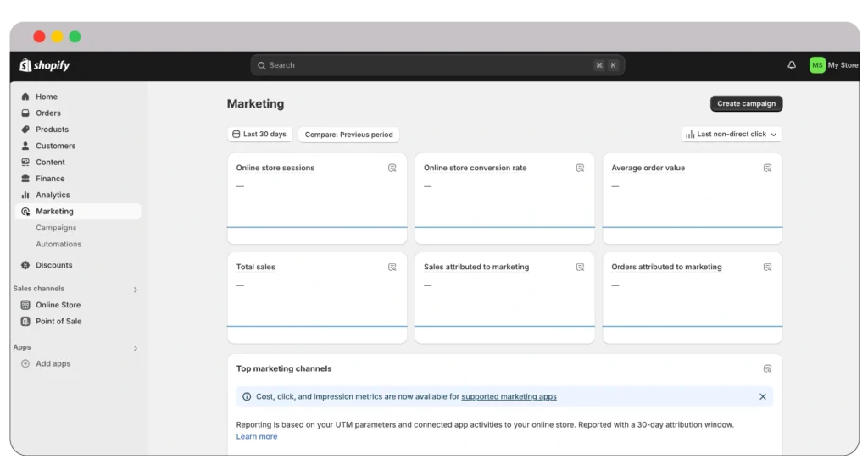Click the Orders inbox icon
Screen dimensions: 868x470
(x=25, y=113)
